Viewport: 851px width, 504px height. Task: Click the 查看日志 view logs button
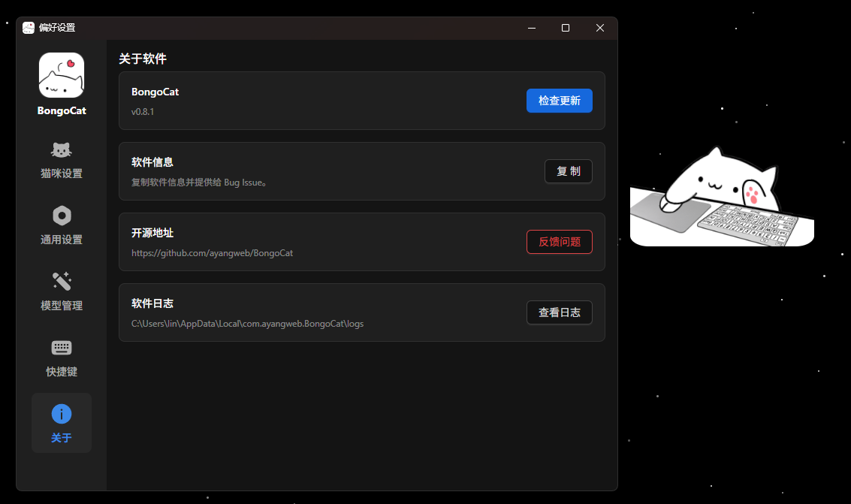click(x=559, y=312)
